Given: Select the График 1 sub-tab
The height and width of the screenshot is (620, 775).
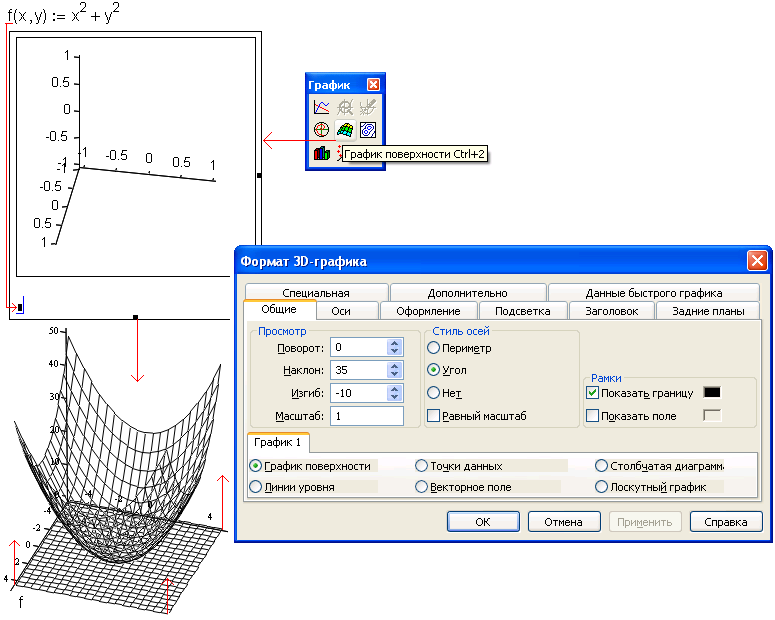Looking at the screenshot, I should [278, 442].
